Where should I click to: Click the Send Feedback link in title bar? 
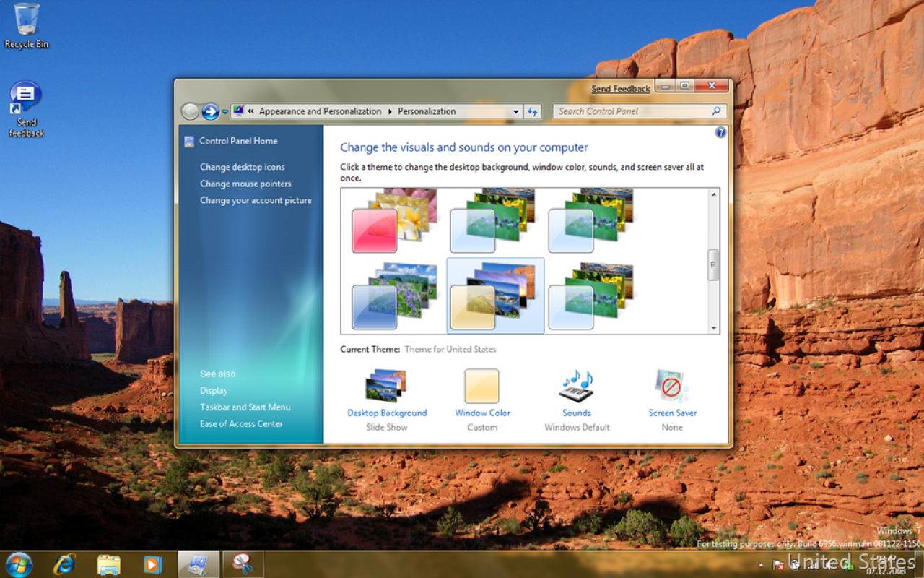(x=621, y=89)
